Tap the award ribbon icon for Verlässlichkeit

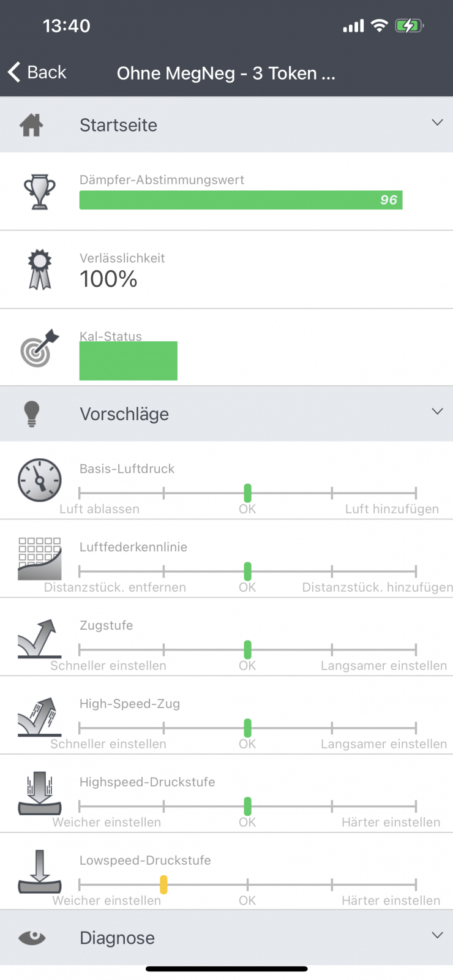(x=40, y=269)
